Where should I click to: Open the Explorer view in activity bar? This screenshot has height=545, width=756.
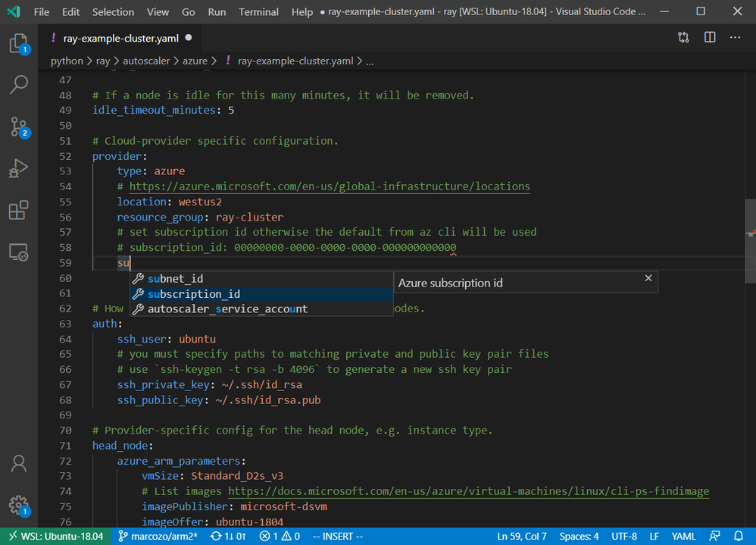click(19, 44)
